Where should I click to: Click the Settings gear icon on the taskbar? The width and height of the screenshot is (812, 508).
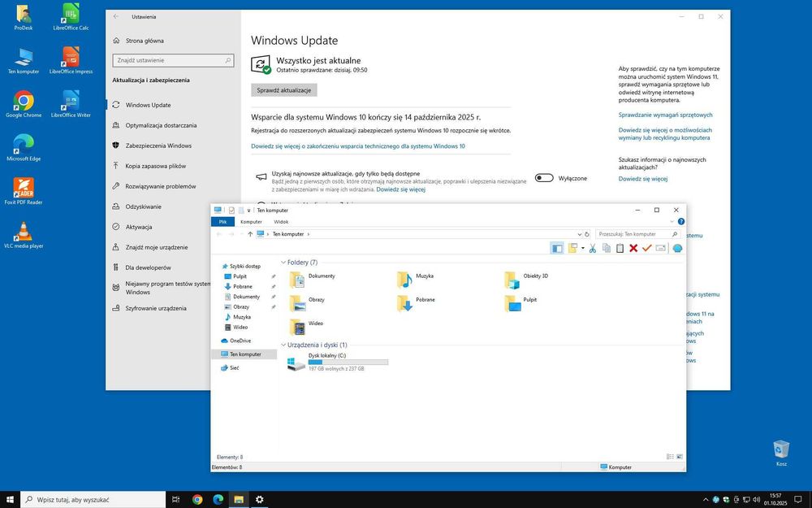(x=260, y=499)
